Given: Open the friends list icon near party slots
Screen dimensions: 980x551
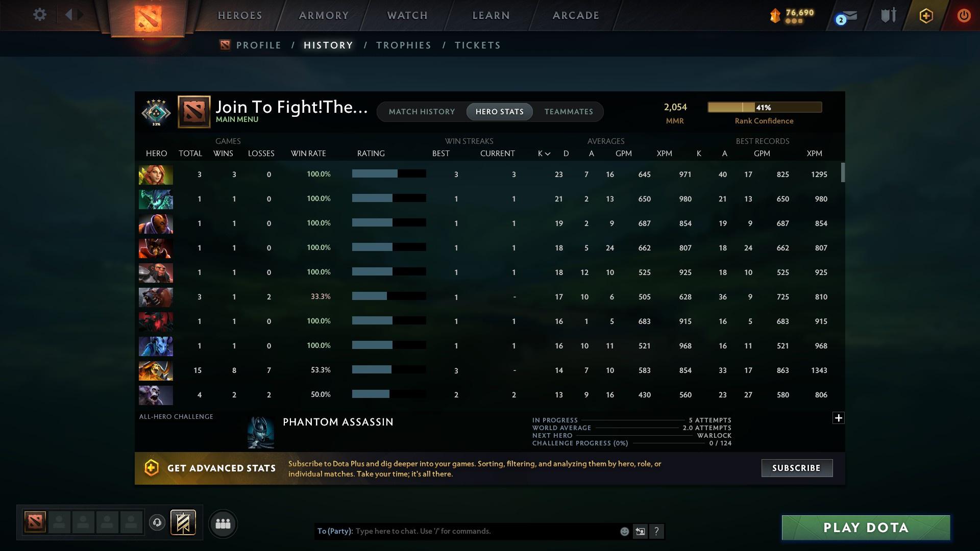Looking at the screenshot, I should coord(223,524).
